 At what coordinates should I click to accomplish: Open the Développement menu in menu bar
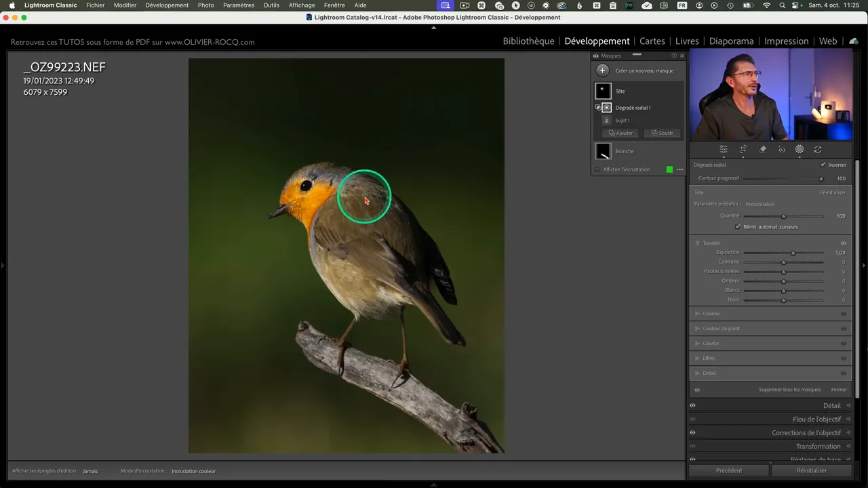167,5
